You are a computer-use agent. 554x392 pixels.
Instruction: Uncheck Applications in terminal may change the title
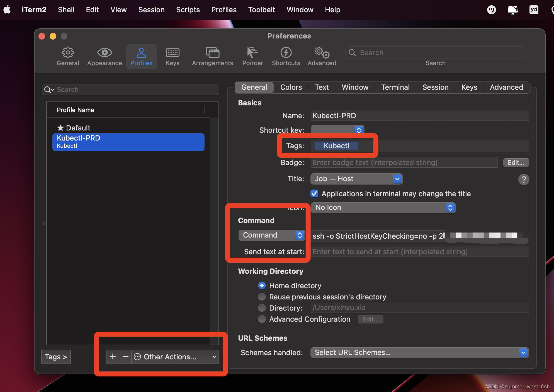314,193
